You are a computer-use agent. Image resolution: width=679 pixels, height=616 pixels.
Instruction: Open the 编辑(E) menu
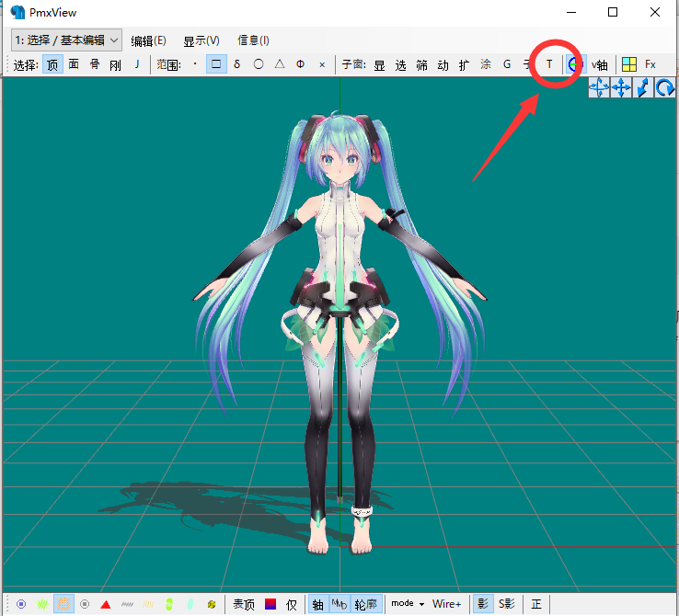[148, 40]
